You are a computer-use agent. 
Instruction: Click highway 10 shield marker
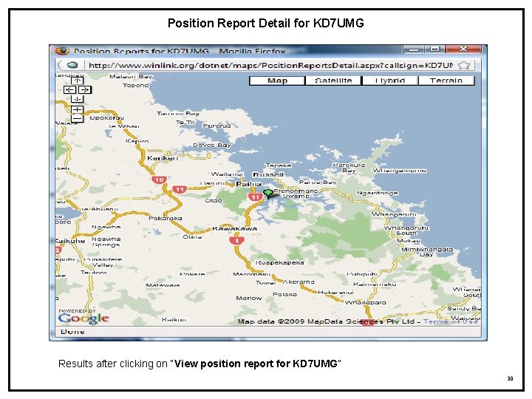(x=159, y=180)
